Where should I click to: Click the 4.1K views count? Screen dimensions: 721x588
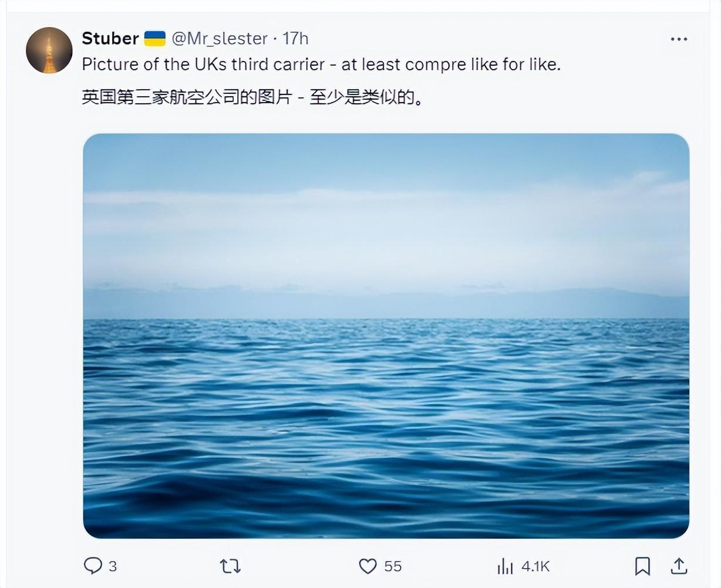point(535,566)
